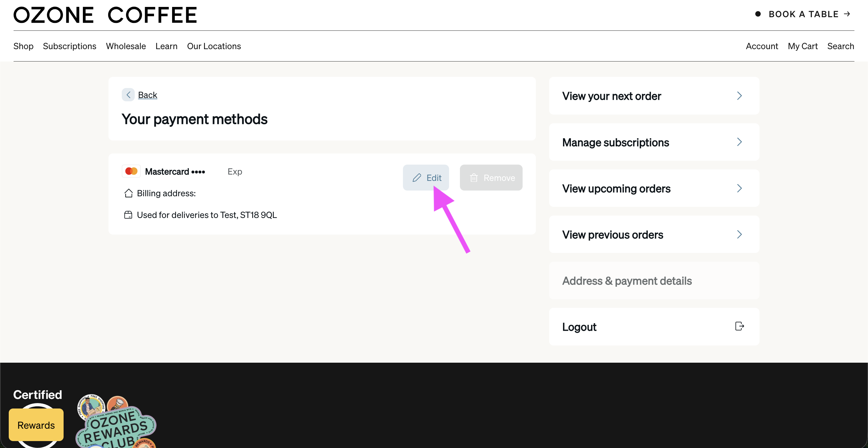Select Address & payment details
868x448 pixels.
click(x=627, y=281)
